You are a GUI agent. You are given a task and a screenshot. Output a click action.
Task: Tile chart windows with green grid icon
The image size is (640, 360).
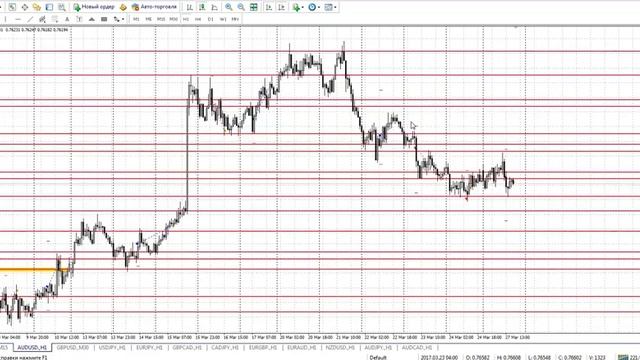[x=253, y=7]
